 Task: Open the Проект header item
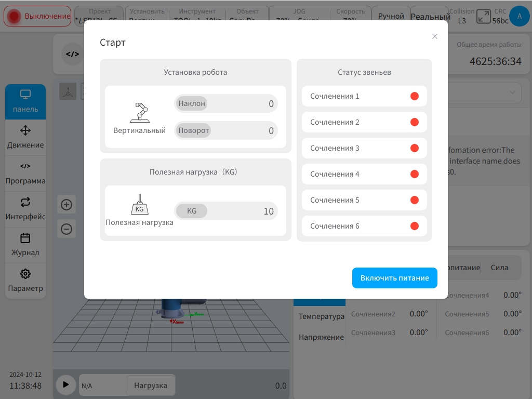99,16
